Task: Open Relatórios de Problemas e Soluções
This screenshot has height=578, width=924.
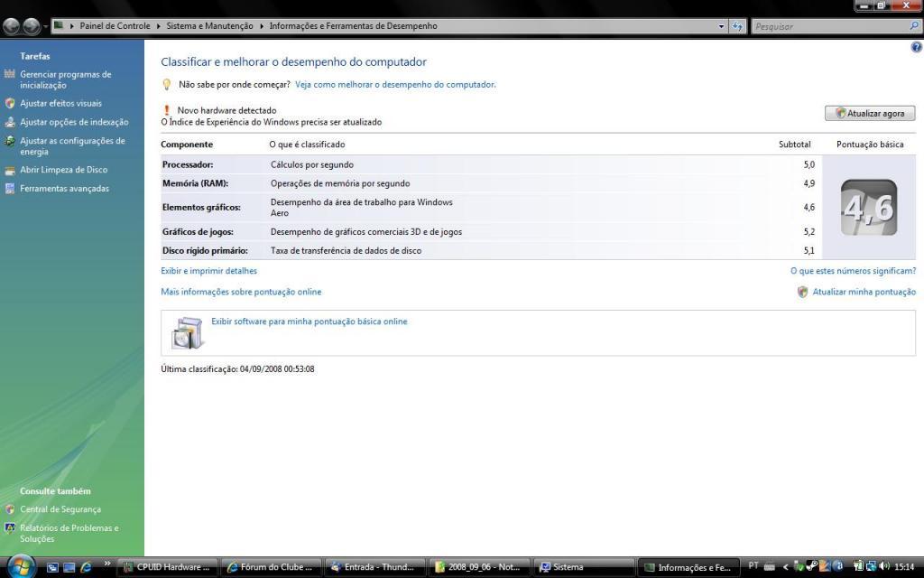Action: click(x=69, y=533)
